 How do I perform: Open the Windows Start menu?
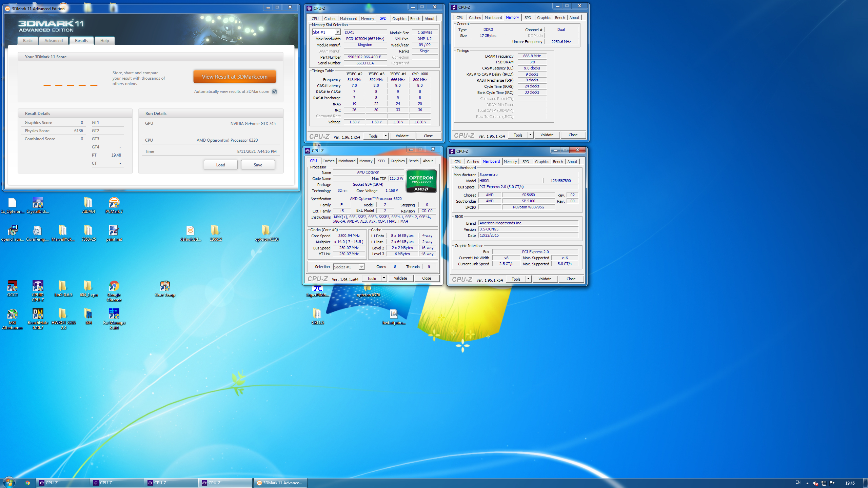[9, 482]
